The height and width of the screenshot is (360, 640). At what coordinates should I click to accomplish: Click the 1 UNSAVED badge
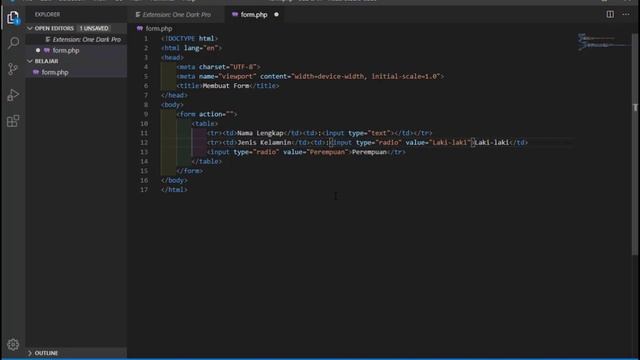coord(94,28)
